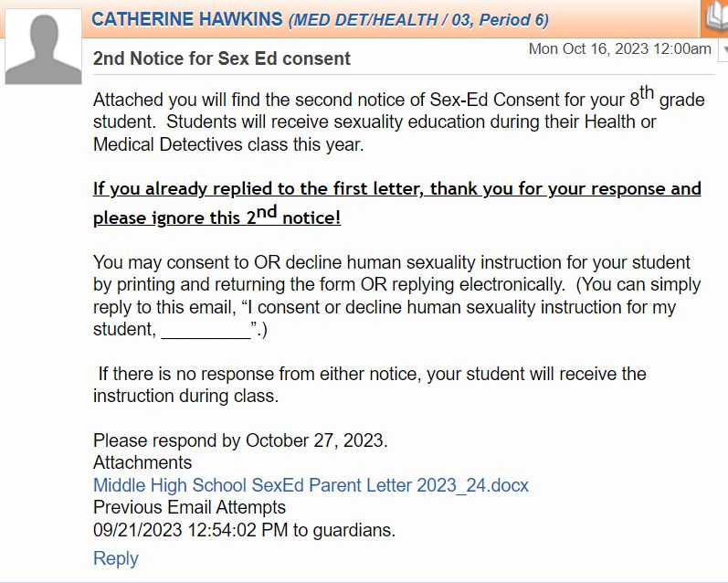Select the 09/21/2023 previous attempt entry
The width and height of the screenshot is (728, 583).
244,529
